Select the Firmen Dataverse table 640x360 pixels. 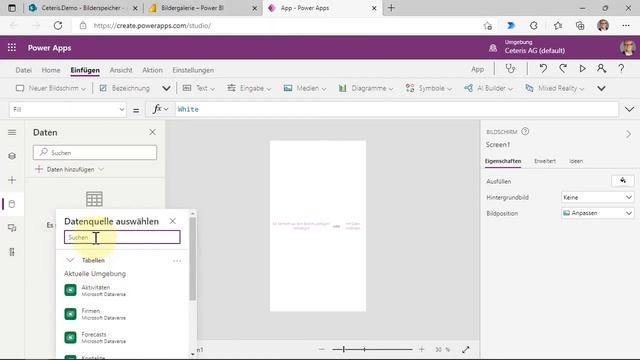[x=122, y=314]
